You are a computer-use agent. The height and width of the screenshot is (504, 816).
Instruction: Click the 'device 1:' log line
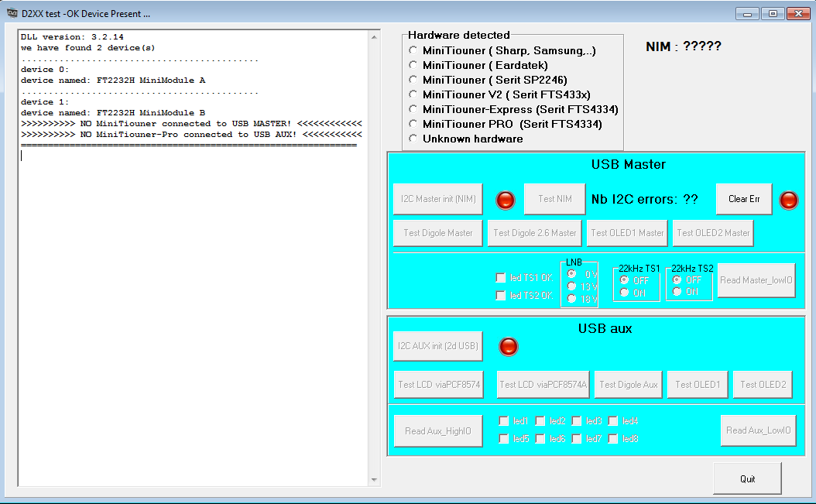[x=45, y=102]
